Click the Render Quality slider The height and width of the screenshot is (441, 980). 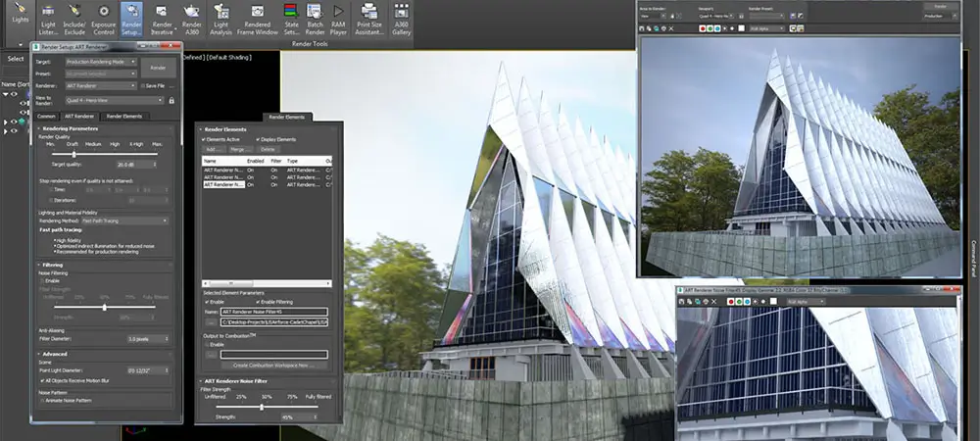pos(74,154)
